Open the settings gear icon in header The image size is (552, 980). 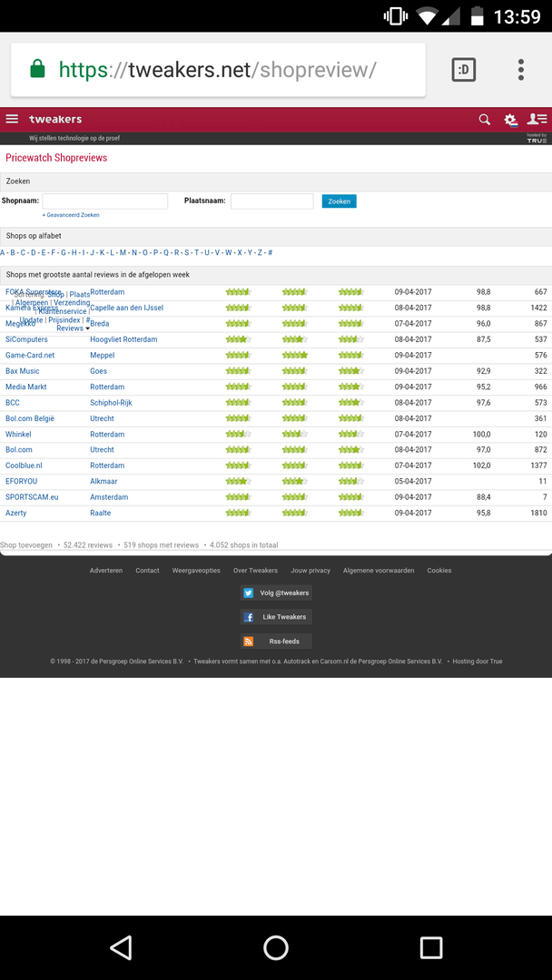[x=511, y=120]
